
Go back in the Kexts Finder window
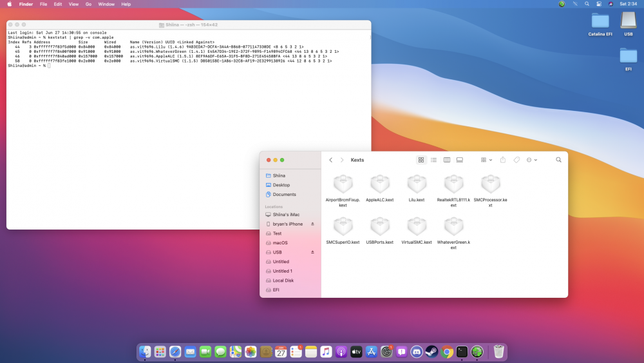point(330,160)
